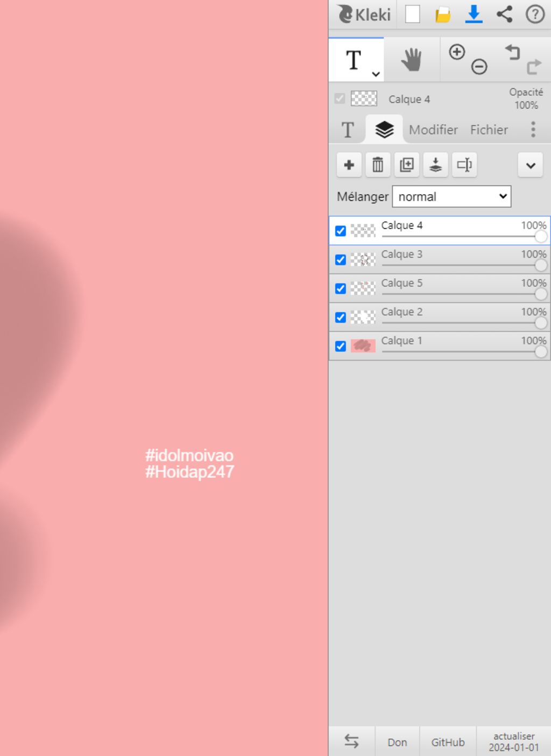Click the Calque 2 layer thumbnail
This screenshot has width=551, height=756.
click(x=363, y=317)
